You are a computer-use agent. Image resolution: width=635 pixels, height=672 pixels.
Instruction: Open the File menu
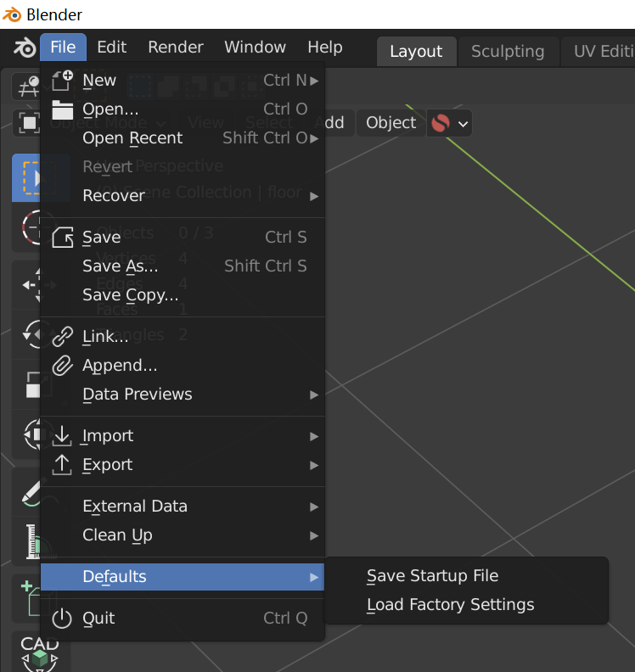pyautogui.click(x=63, y=48)
